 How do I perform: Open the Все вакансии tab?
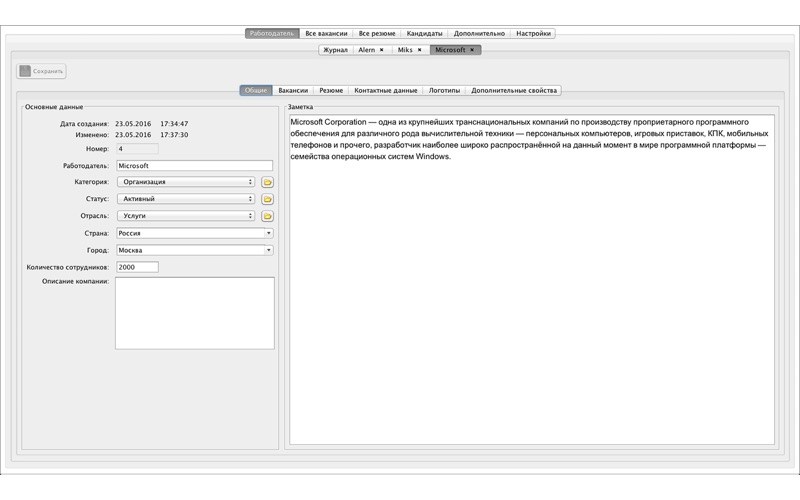(x=326, y=34)
